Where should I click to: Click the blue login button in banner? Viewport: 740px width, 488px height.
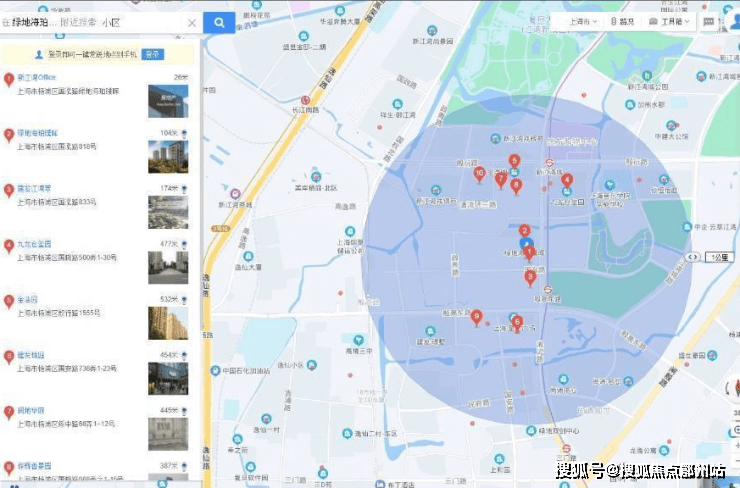tap(152, 54)
